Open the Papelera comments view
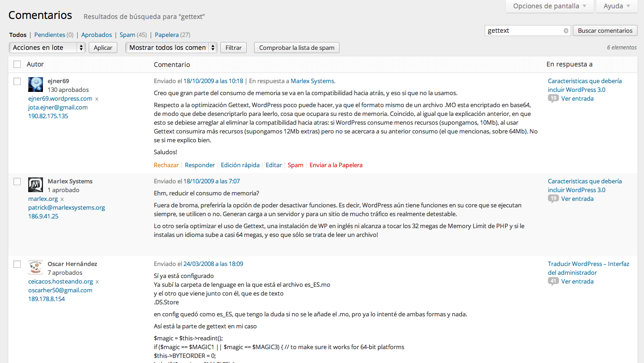This screenshot has height=363, width=644. (166, 35)
